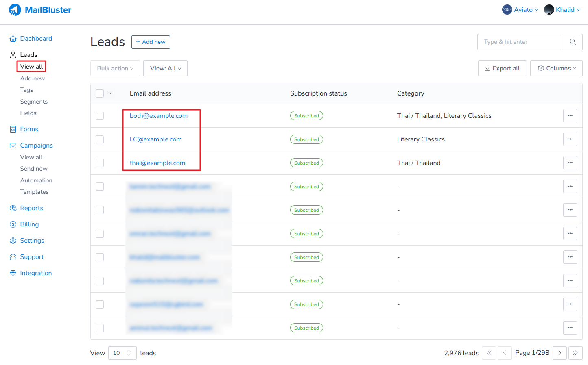
Task: Open Segments in the Leads menu
Action: [34, 102]
